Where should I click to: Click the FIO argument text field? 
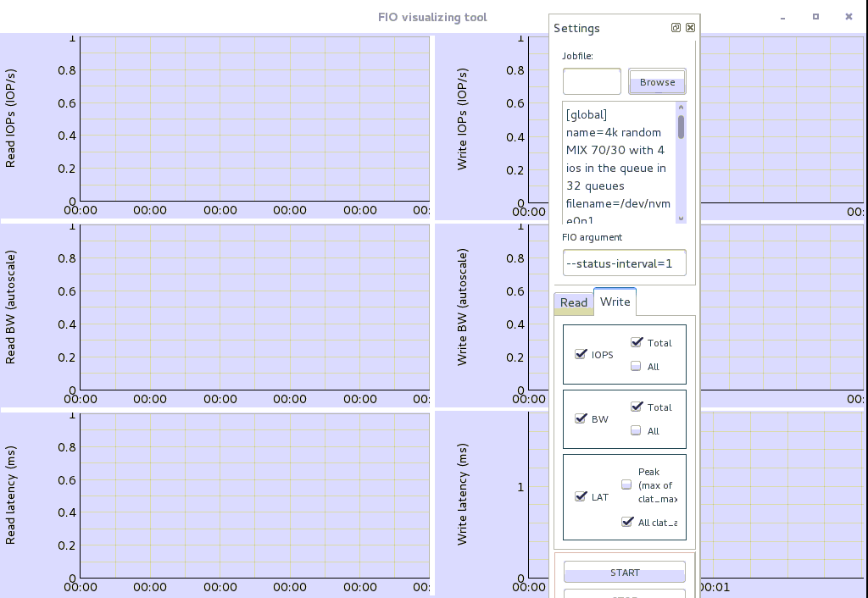tap(625, 263)
